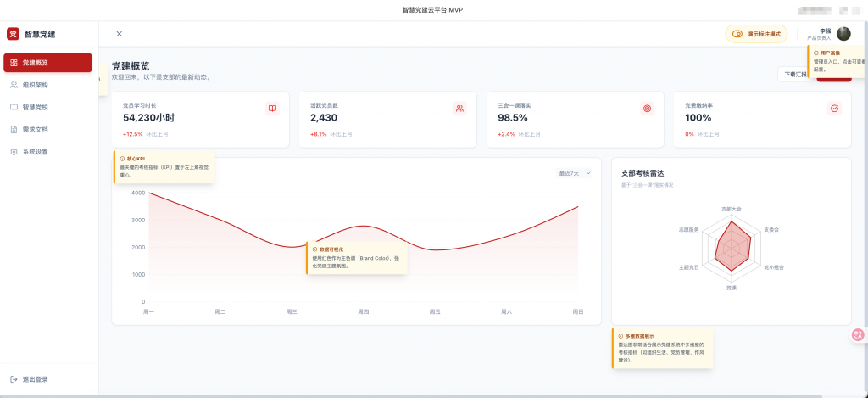868x398 pixels.
Task: Click the 数据可视化 annotation note
Action: coord(356,258)
